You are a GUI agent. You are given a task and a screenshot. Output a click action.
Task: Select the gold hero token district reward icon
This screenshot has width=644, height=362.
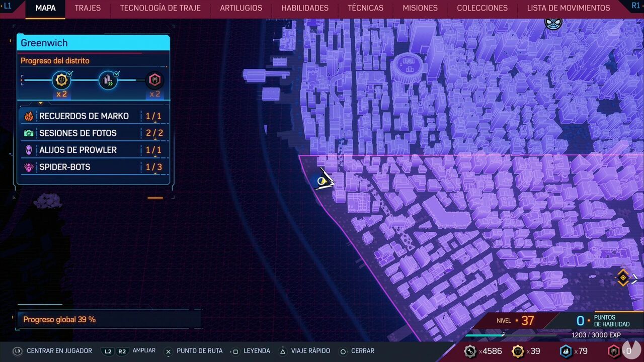click(x=61, y=80)
